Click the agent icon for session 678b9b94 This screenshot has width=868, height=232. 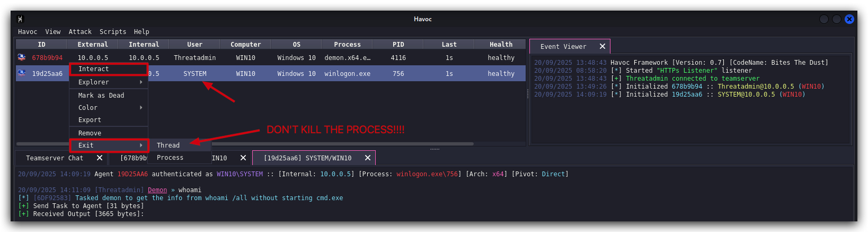[x=22, y=57]
